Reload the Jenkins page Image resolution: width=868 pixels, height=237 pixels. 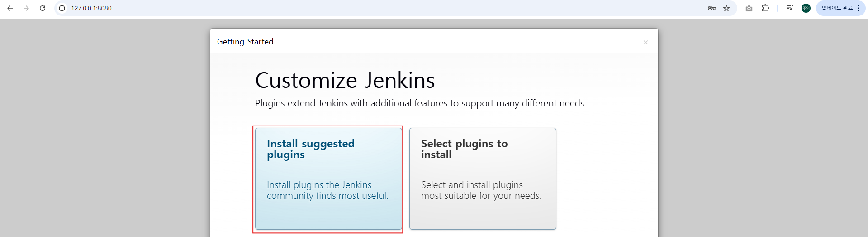pos(43,8)
